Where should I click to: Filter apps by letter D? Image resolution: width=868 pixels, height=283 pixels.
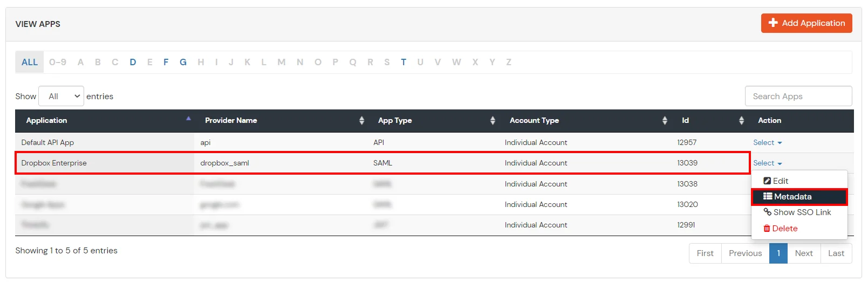point(133,62)
